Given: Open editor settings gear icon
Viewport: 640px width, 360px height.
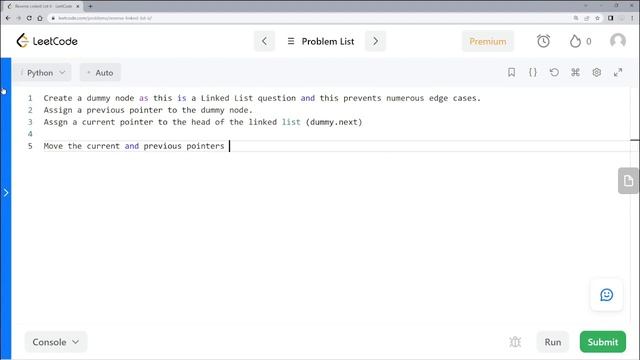Looking at the screenshot, I should pyautogui.click(x=596, y=72).
